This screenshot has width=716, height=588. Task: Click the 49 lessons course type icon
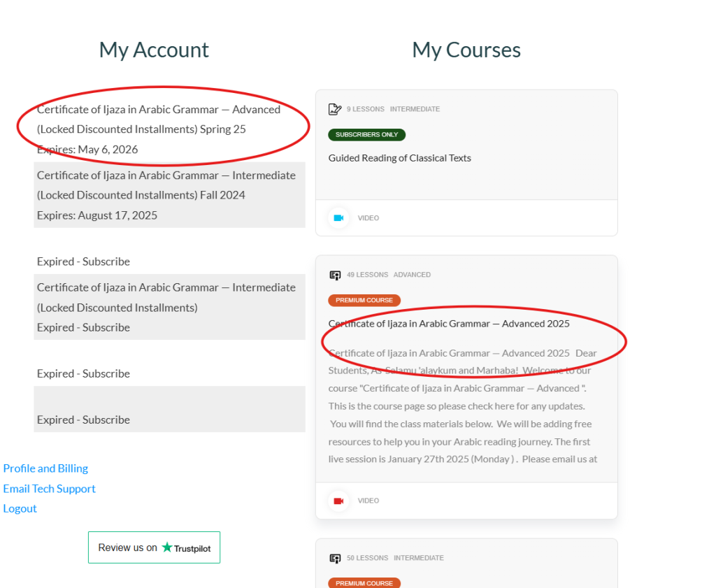pos(335,275)
